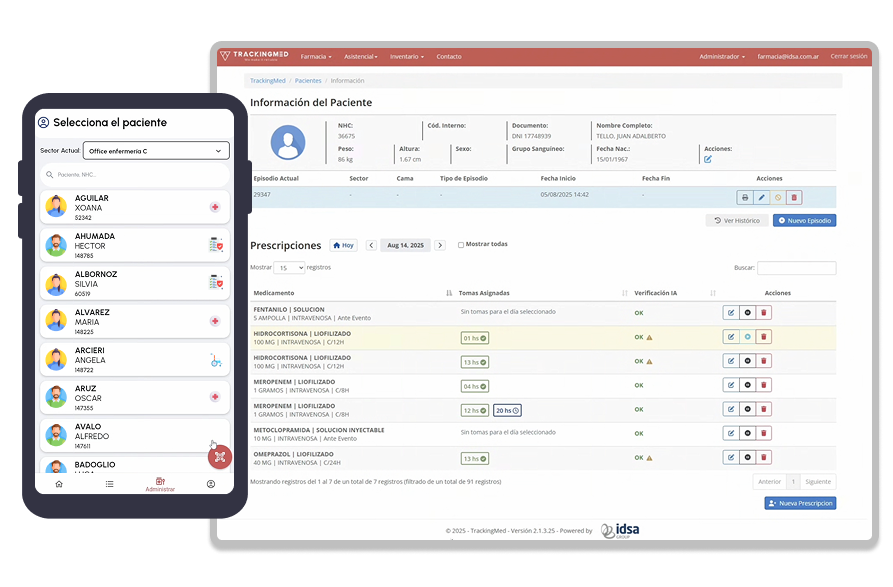Delete the Fentanilo prescription
This screenshot has height=587, width=893.
coord(764,312)
